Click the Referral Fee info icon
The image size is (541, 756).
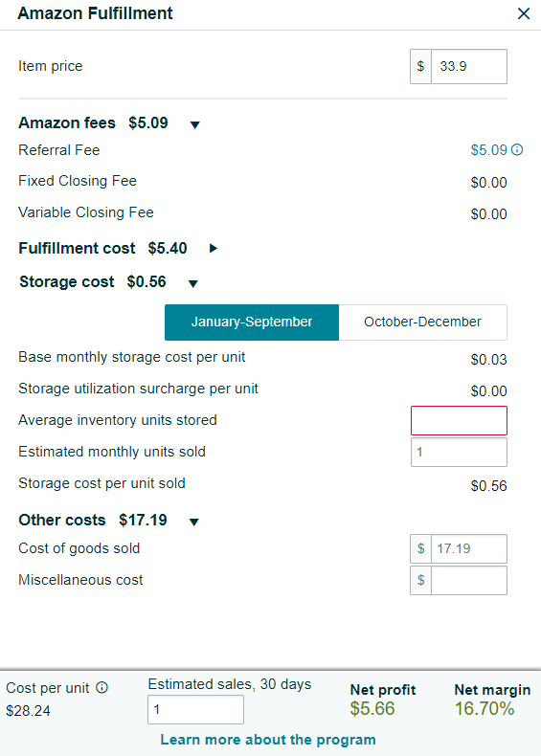[x=517, y=150]
